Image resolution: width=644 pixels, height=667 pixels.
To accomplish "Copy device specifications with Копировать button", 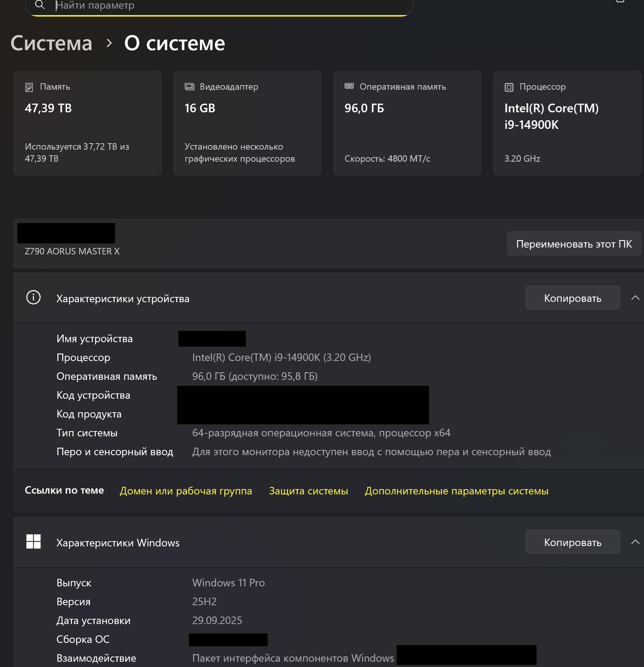I will [x=572, y=298].
